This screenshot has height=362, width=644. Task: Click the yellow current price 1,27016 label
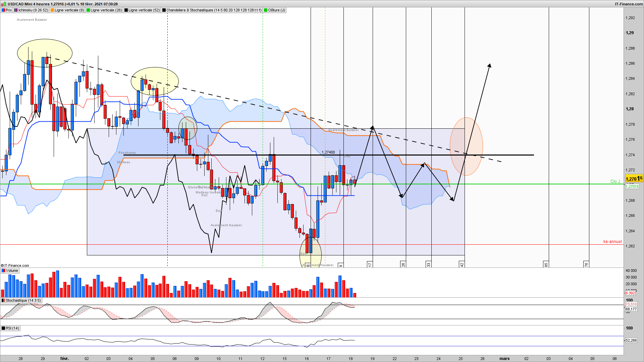point(634,179)
